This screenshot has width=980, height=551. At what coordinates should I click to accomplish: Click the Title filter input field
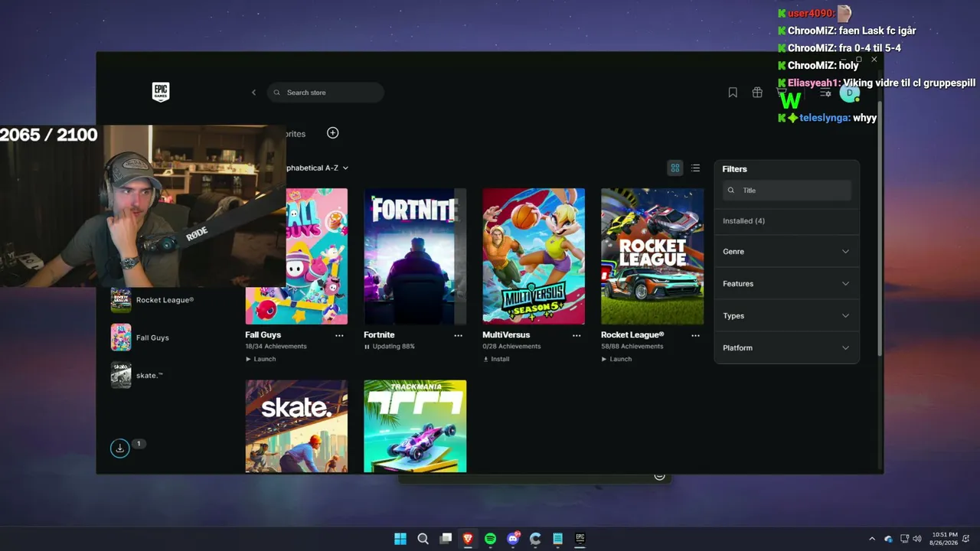(786, 191)
